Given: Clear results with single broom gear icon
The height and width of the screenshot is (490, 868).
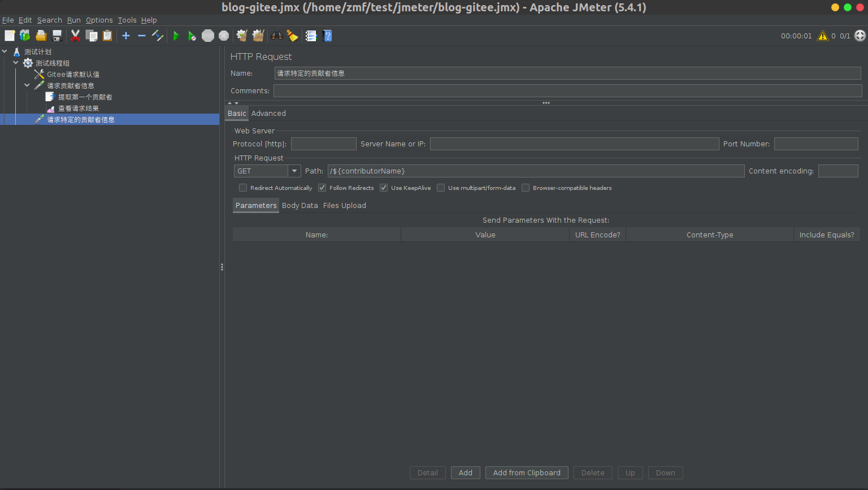Looking at the screenshot, I should click(x=242, y=36).
